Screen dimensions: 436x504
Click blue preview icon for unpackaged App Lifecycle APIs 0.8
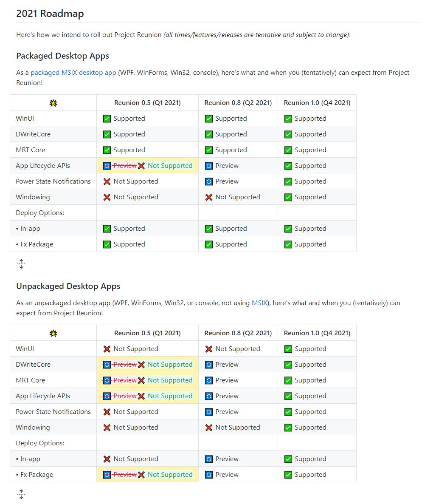[x=209, y=396]
